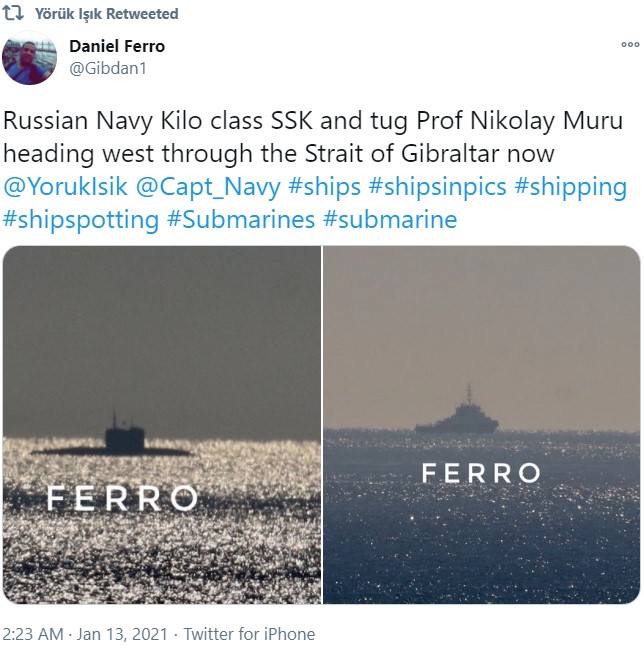This screenshot has height=648, width=644.
Task: Click Daniel Ferro's profile avatar
Action: [30, 57]
